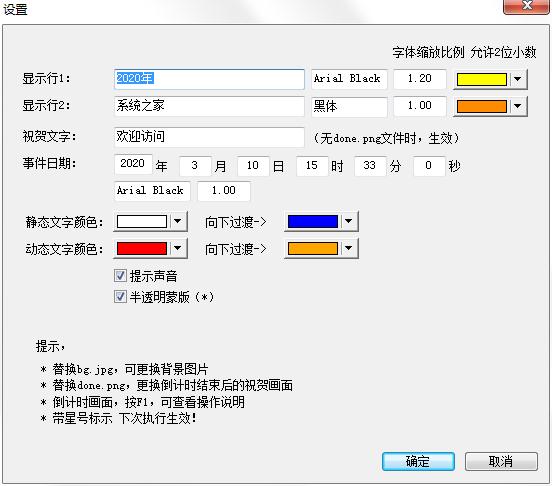The image size is (552, 486).
Task: Click the Arial Black font field for row 1
Action: (349, 79)
